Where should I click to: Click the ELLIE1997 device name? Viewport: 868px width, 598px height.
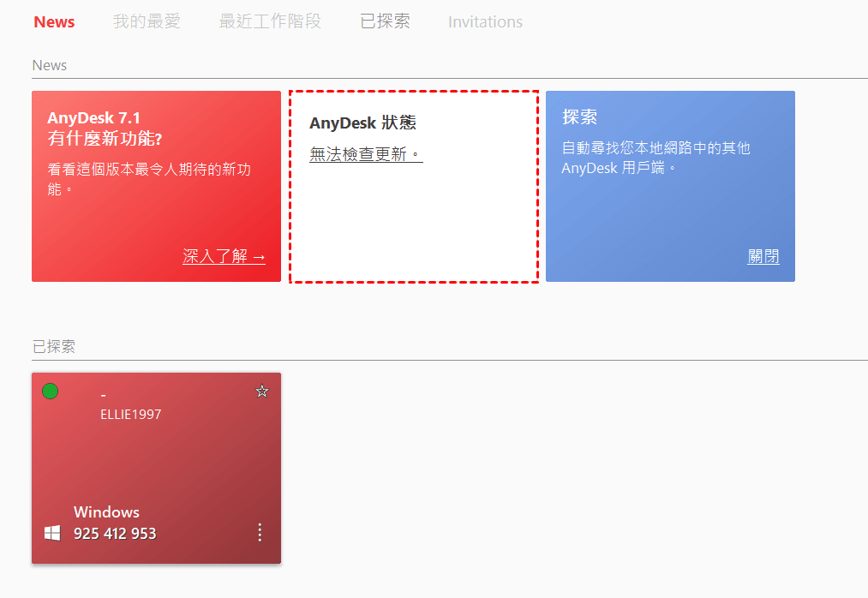coord(131,415)
